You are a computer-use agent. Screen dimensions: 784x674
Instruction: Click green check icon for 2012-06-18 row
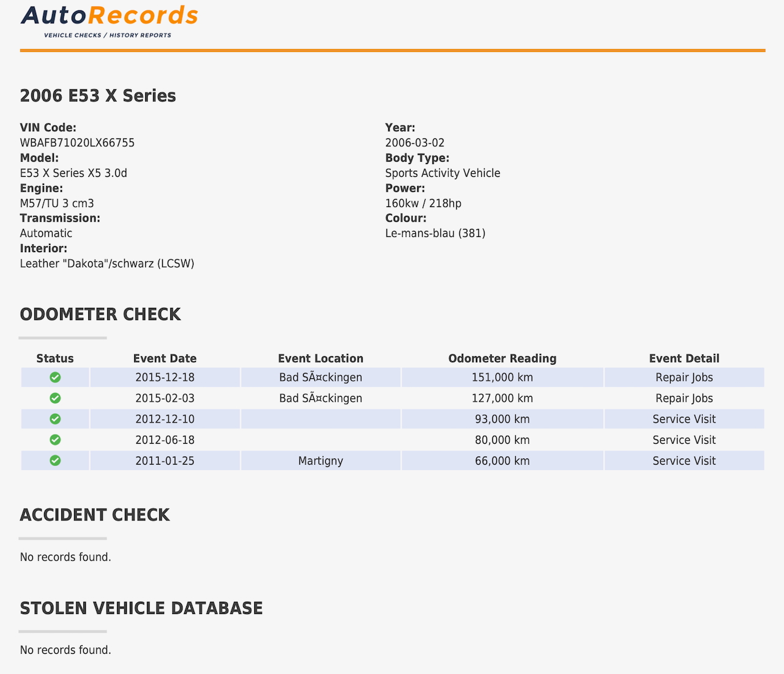pos(55,440)
